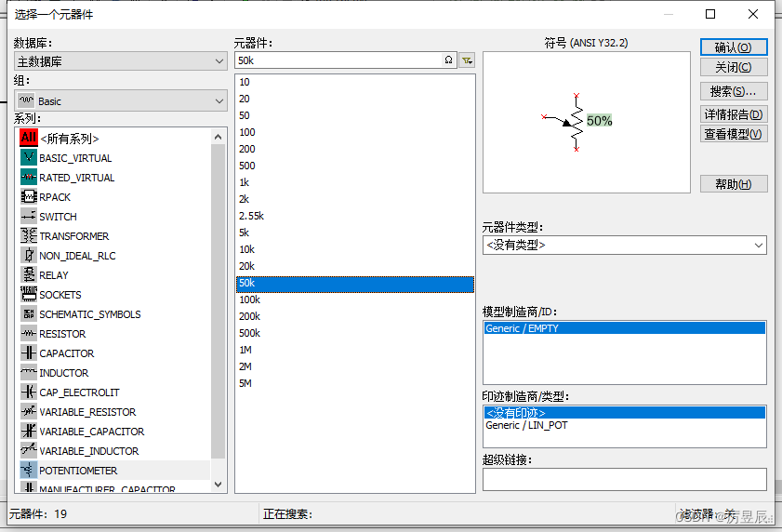Choose the TRANSFORMER series icon
The width and height of the screenshot is (782, 532).
[x=29, y=236]
